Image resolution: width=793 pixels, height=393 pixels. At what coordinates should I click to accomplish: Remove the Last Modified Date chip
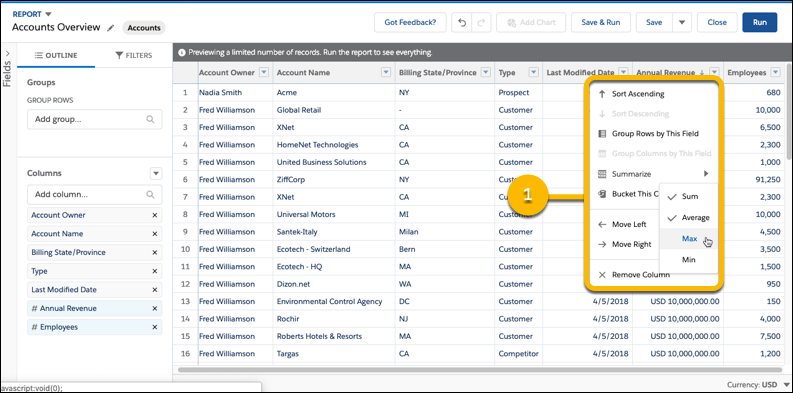click(x=155, y=290)
